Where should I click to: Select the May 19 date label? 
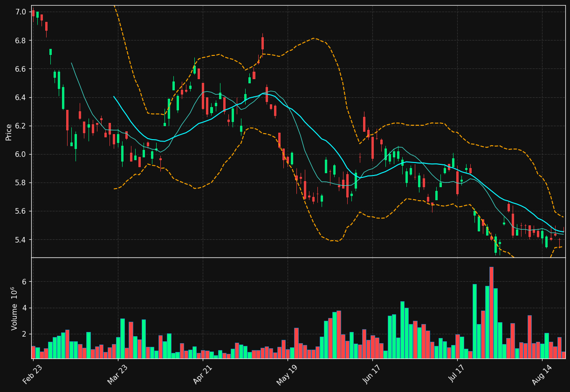[x=287, y=375]
